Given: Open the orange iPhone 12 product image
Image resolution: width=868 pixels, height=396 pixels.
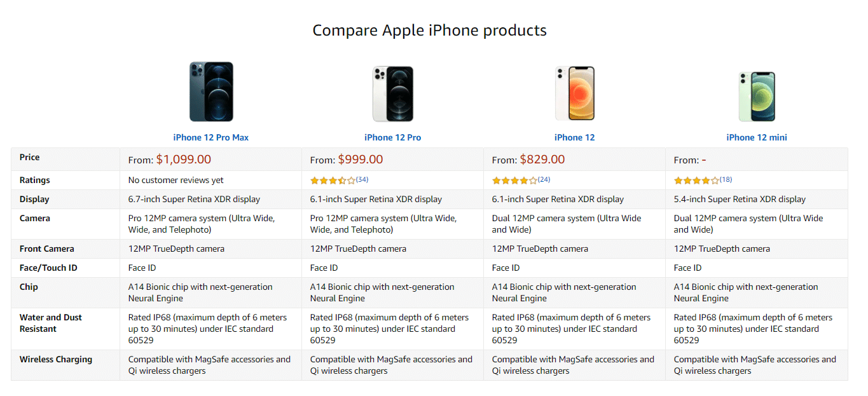Looking at the screenshot, I should point(575,93).
